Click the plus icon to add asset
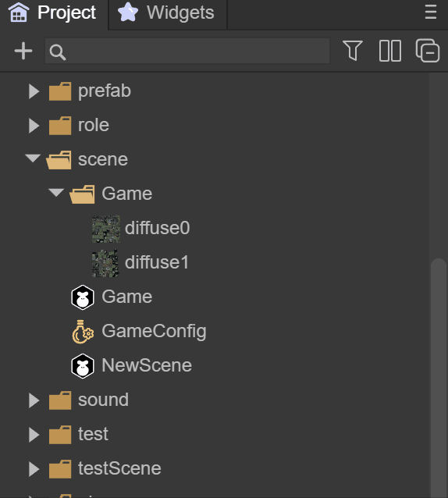This screenshot has width=448, height=498. [23, 51]
